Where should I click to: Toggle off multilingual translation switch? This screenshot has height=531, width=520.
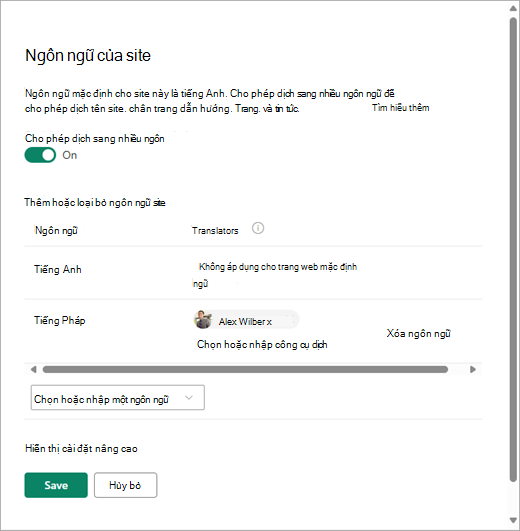(40, 155)
